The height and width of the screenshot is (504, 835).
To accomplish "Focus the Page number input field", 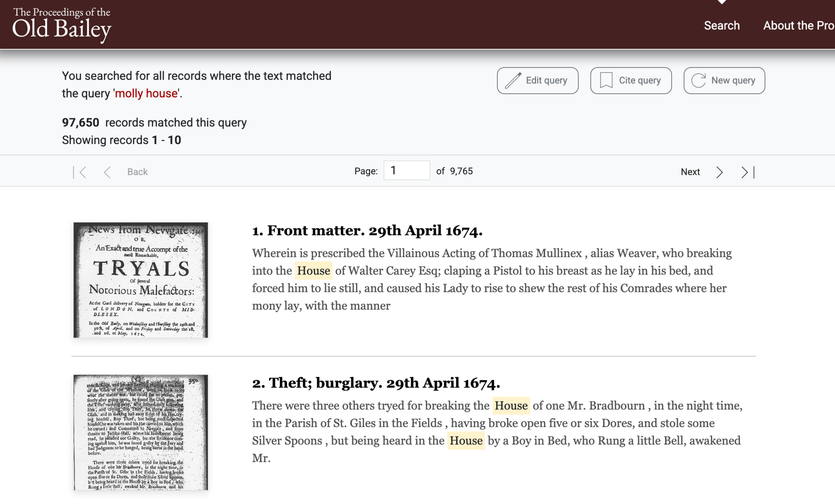I will pos(406,171).
